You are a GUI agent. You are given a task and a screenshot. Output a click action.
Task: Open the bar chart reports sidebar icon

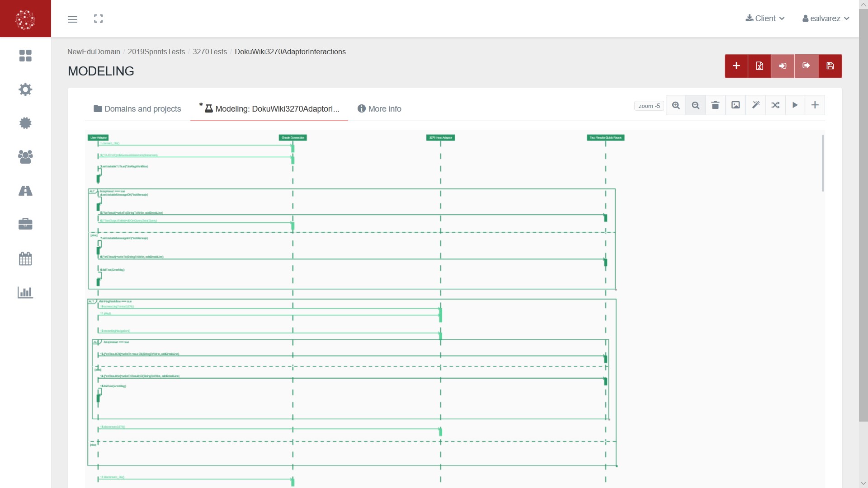coord(25,292)
